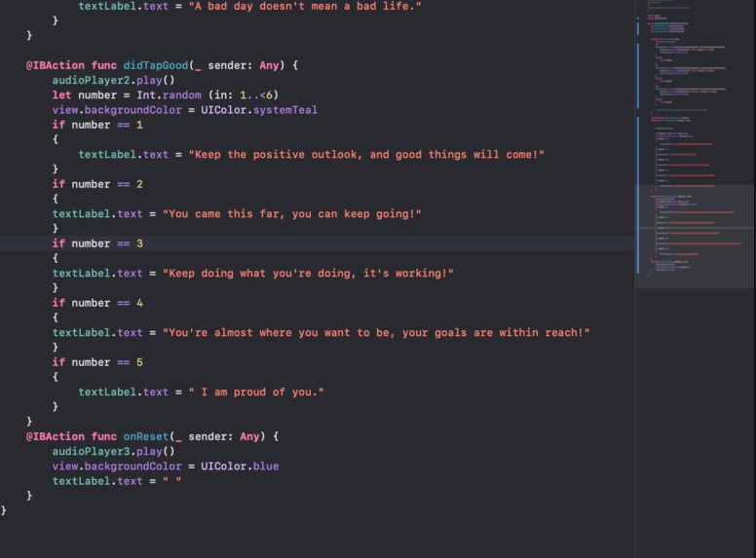
Task: Click string 'A bad day doesn't mean'
Action: coord(305,6)
